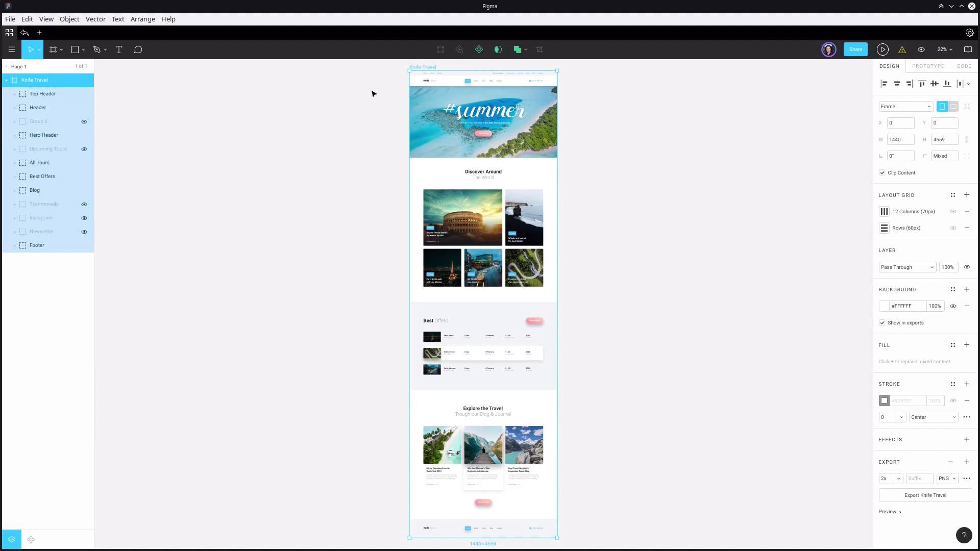
Task: Enable Clip Content checkbox
Action: coord(883,172)
